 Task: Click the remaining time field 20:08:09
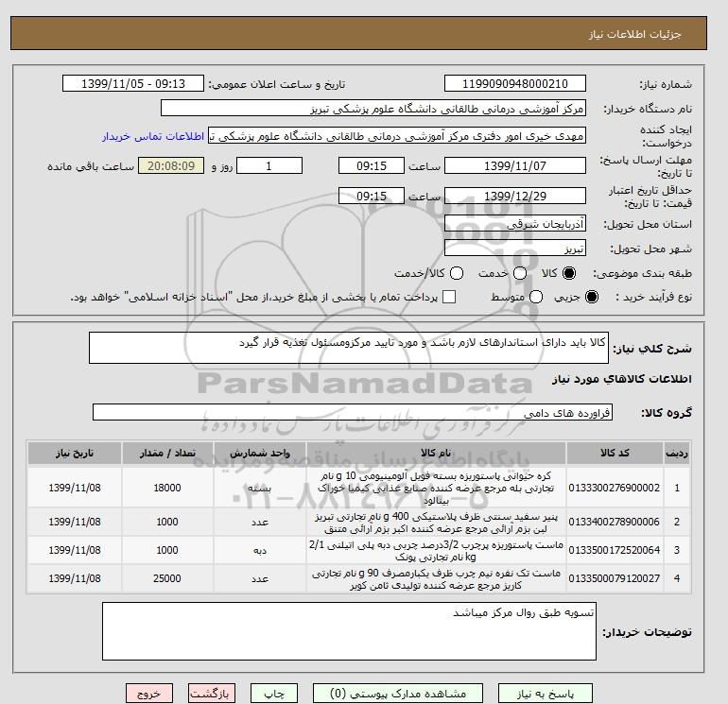coord(171,165)
